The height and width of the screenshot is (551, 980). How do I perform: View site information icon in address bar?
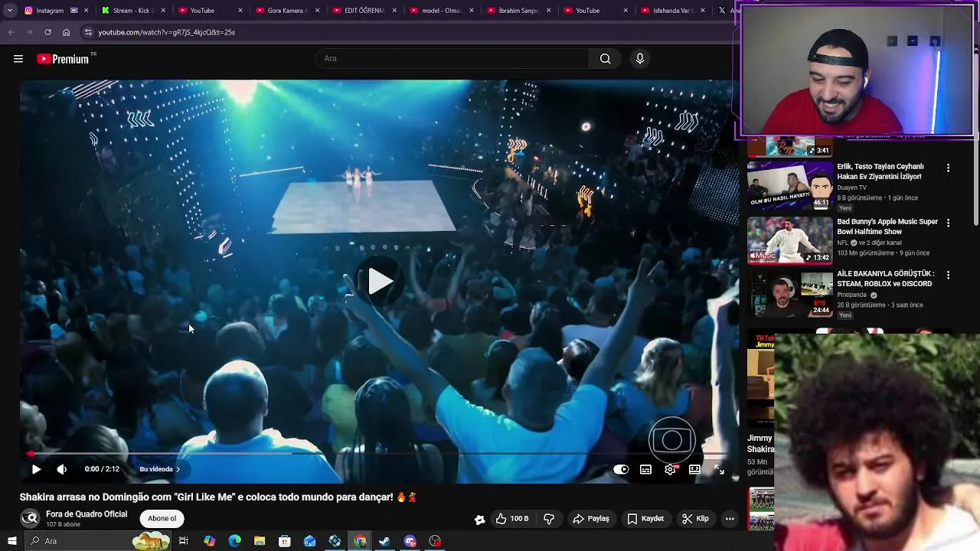point(88,32)
